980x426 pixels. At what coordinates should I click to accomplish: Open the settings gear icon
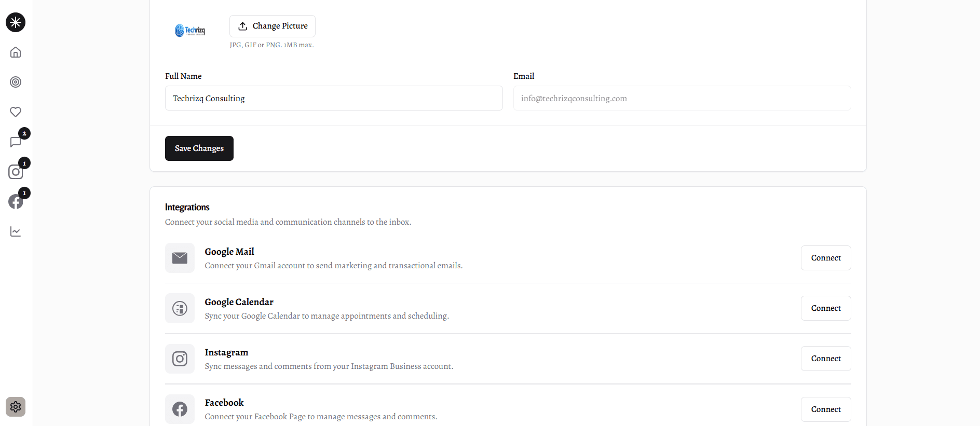click(16, 407)
